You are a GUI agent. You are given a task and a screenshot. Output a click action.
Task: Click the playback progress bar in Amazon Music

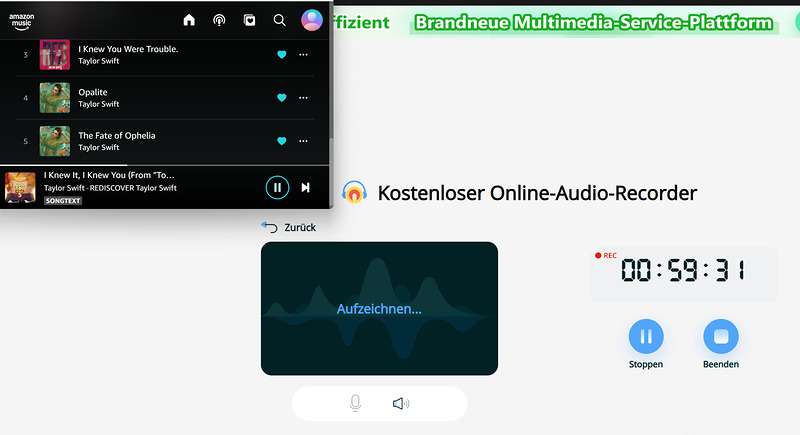click(164, 165)
